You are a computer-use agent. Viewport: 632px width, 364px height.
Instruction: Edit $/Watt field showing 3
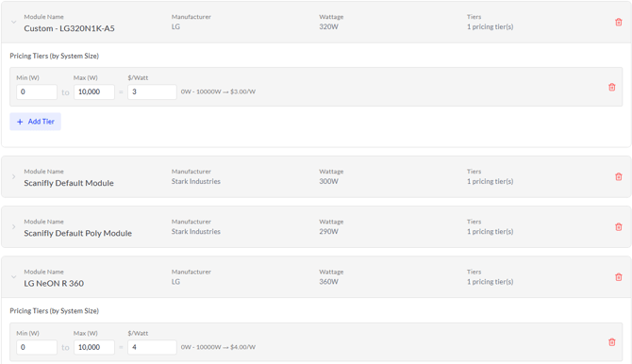(x=152, y=91)
